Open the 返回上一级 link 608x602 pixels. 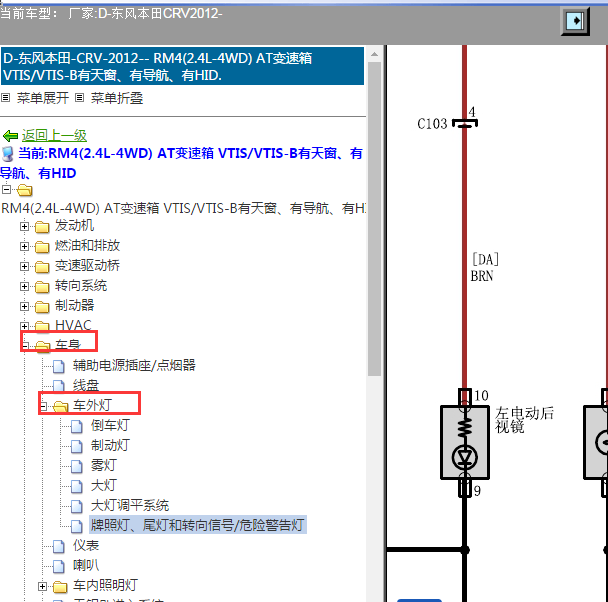[54, 136]
